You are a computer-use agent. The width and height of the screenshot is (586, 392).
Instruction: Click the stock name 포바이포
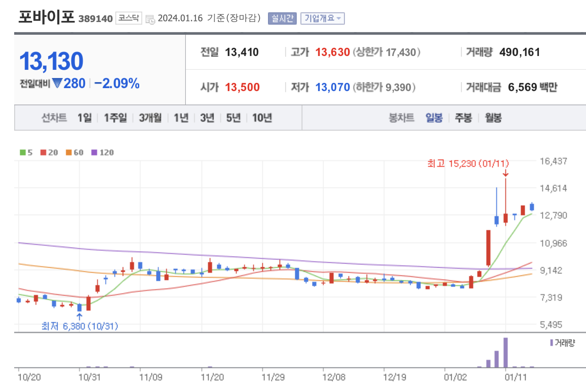coord(47,17)
